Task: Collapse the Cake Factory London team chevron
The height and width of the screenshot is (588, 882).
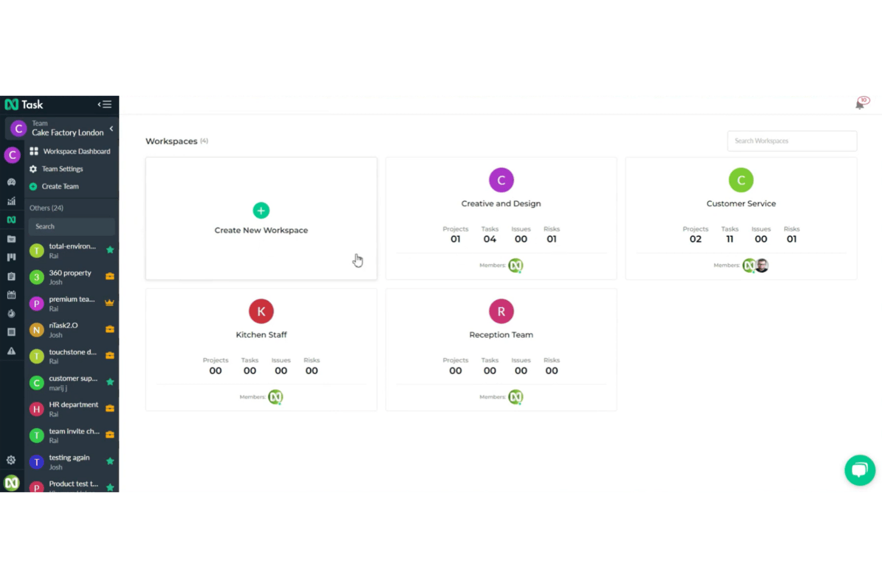Action: 111,128
